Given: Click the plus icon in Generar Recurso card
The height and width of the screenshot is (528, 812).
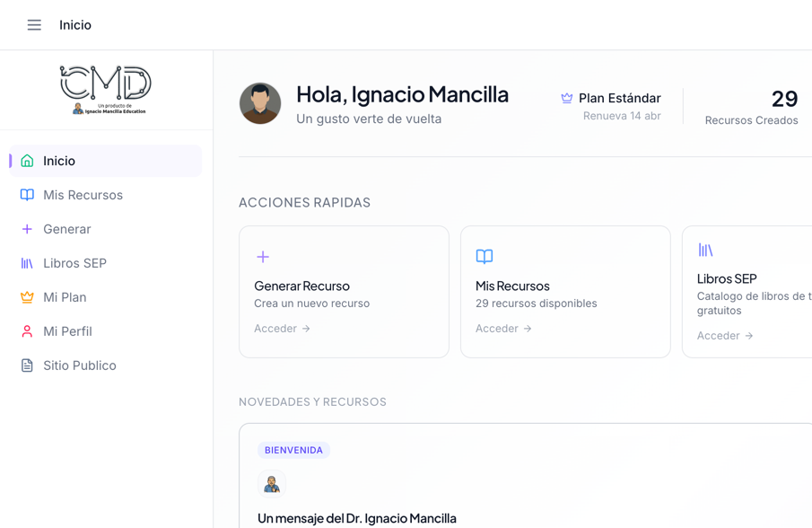Looking at the screenshot, I should coord(263,257).
